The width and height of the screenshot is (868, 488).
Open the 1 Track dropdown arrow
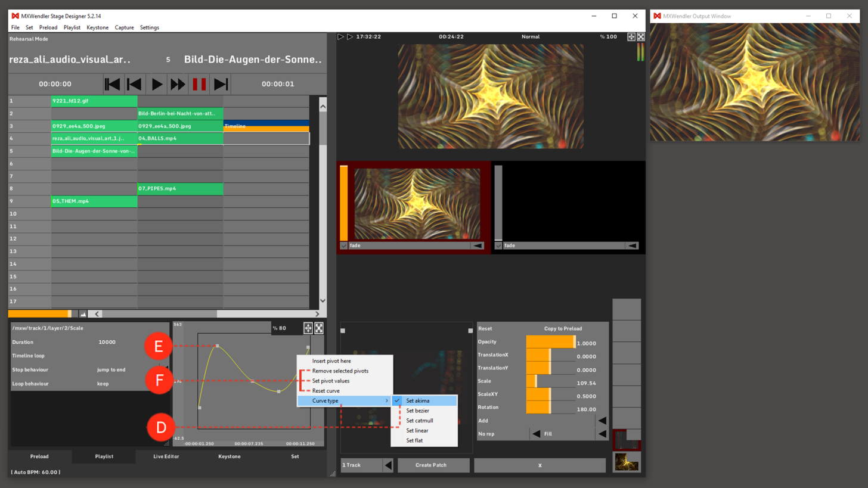[x=389, y=465]
